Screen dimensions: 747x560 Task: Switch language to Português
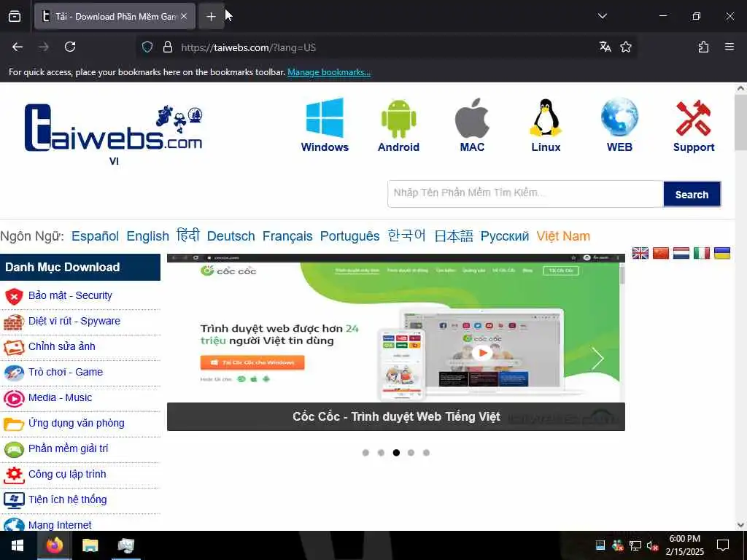349,236
